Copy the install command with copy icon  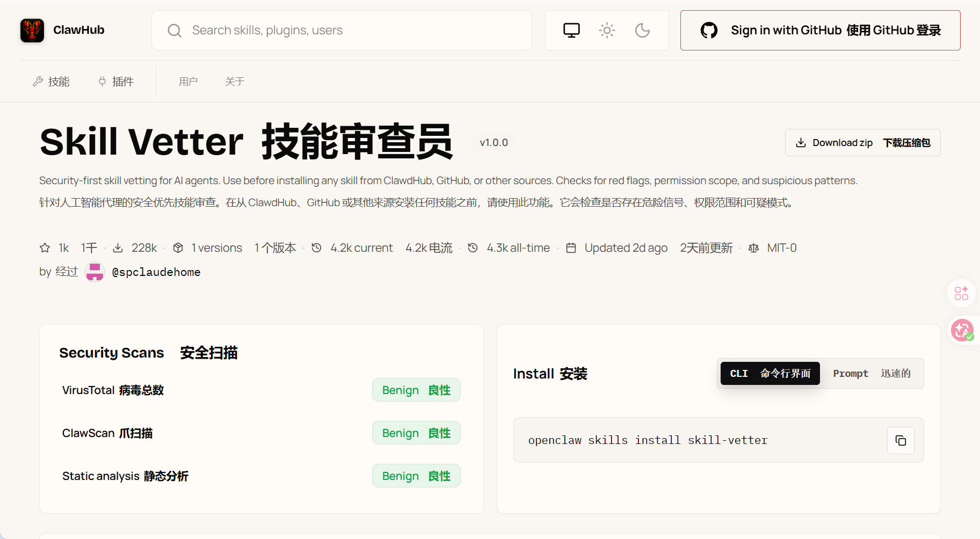901,440
